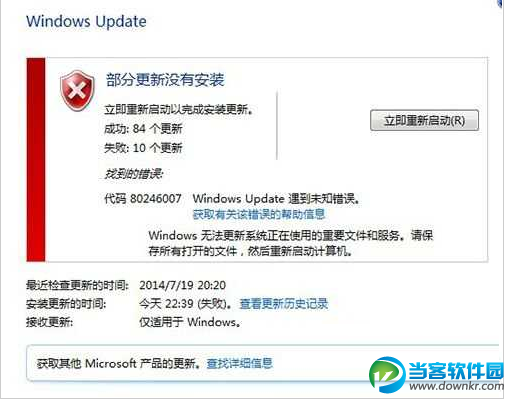
Task: Open the 获取有关该错误的帮助信息 help link
Action: pyautogui.click(x=259, y=214)
